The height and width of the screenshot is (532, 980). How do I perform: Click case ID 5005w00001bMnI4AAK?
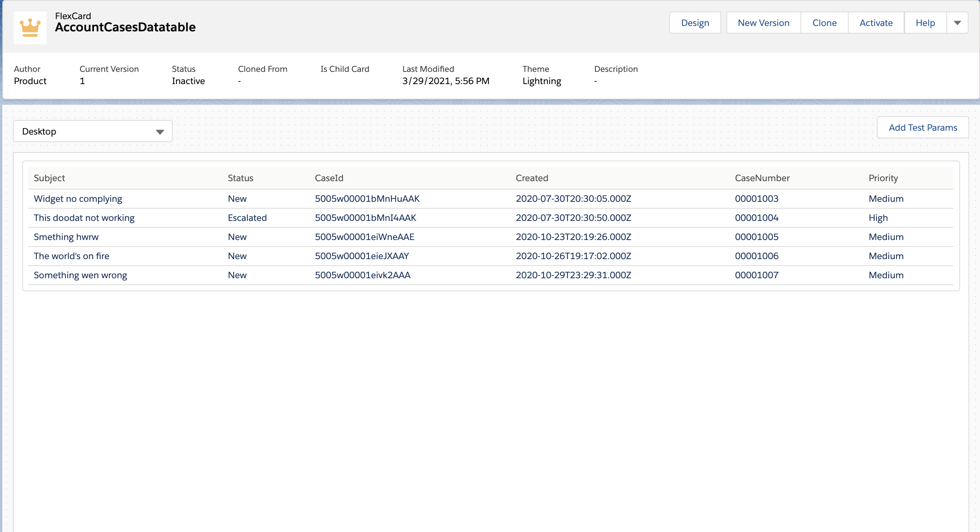[365, 218]
